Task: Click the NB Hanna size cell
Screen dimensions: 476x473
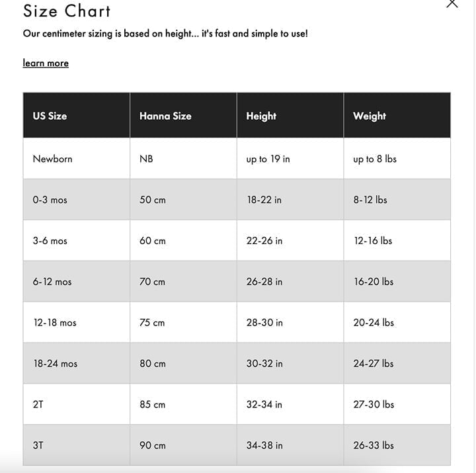Action: pos(183,159)
